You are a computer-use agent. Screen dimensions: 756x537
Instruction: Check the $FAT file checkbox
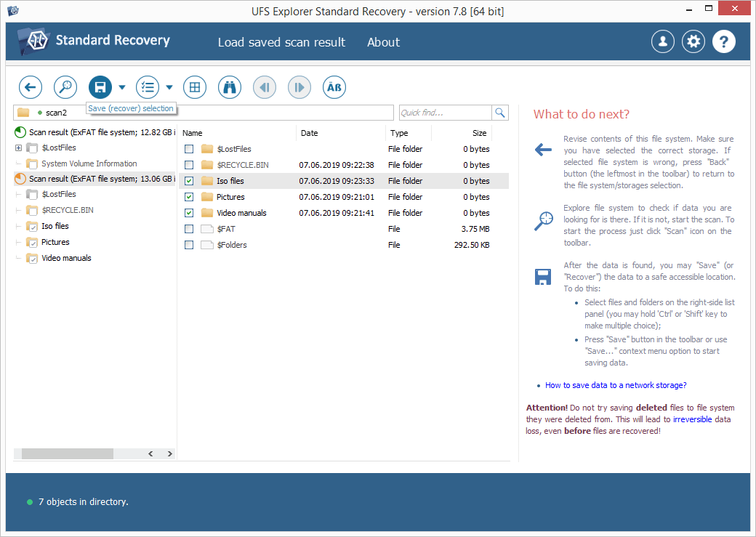(x=189, y=229)
